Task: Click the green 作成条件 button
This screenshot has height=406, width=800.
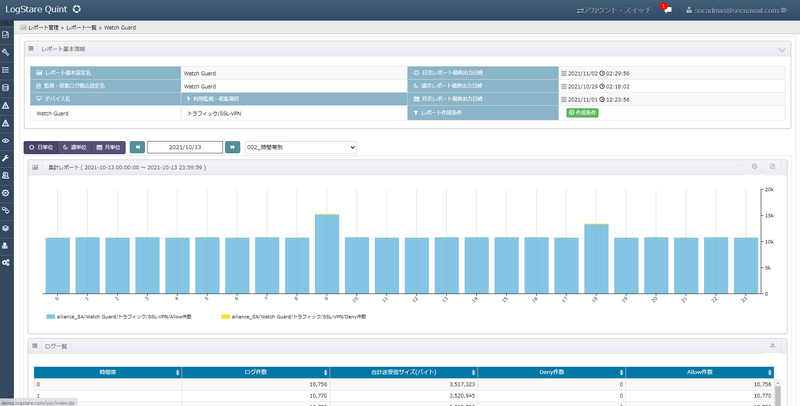Action: point(583,113)
